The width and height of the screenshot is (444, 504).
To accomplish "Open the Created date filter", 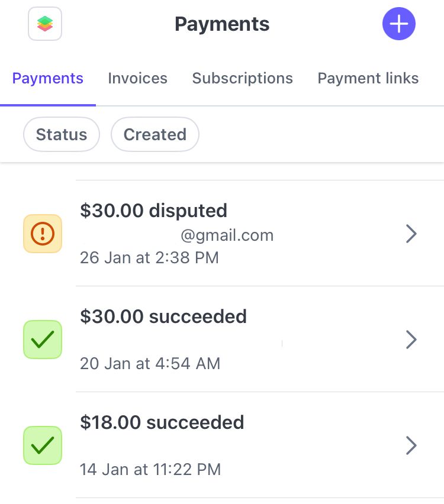I will click(155, 135).
